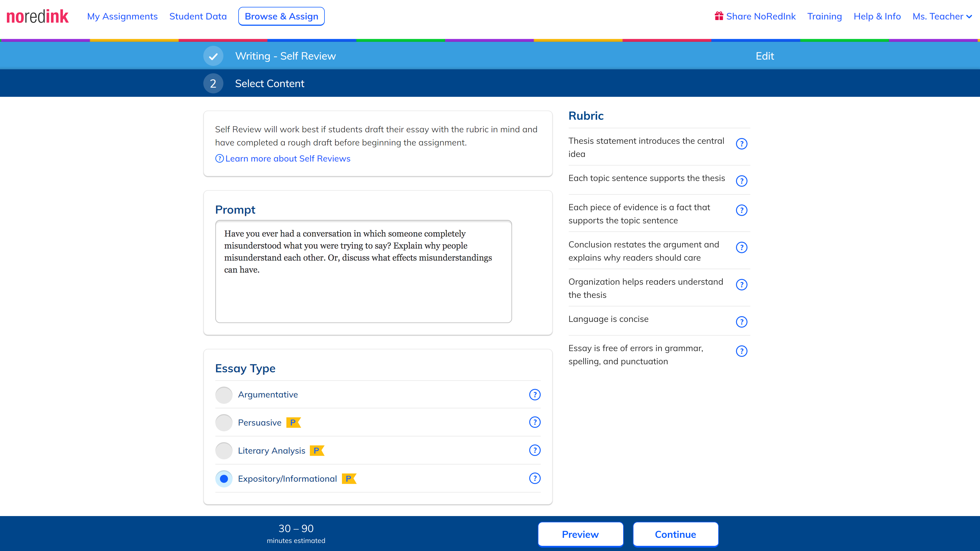Show info about Argumentative essay type
The height and width of the screenshot is (551, 980).
pyautogui.click(x=534, y=395)
